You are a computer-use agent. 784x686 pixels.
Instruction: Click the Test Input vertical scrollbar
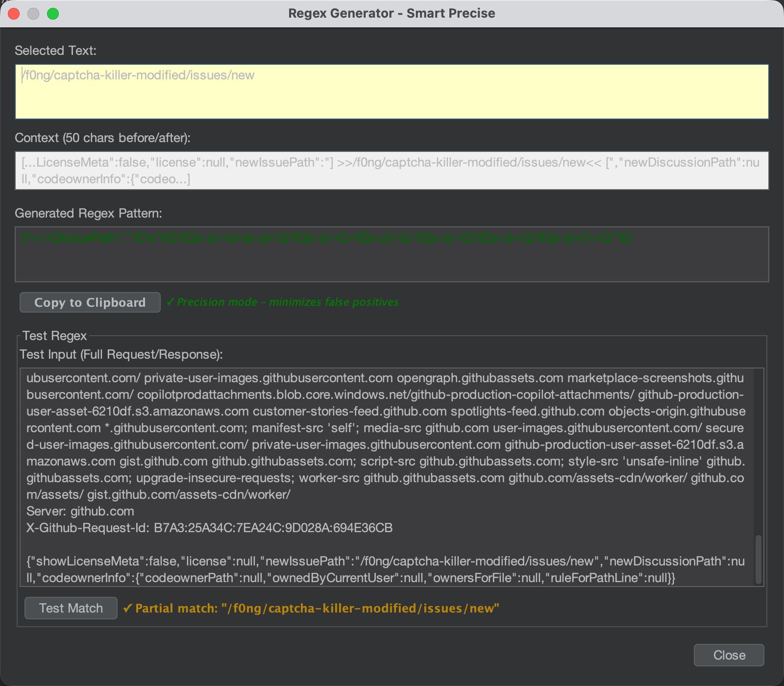click(758, 559)
